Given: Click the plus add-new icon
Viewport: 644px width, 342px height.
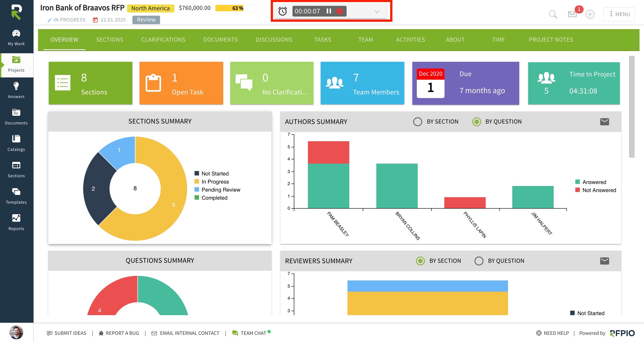Looking at the screenshot, I should click(590, 14).
